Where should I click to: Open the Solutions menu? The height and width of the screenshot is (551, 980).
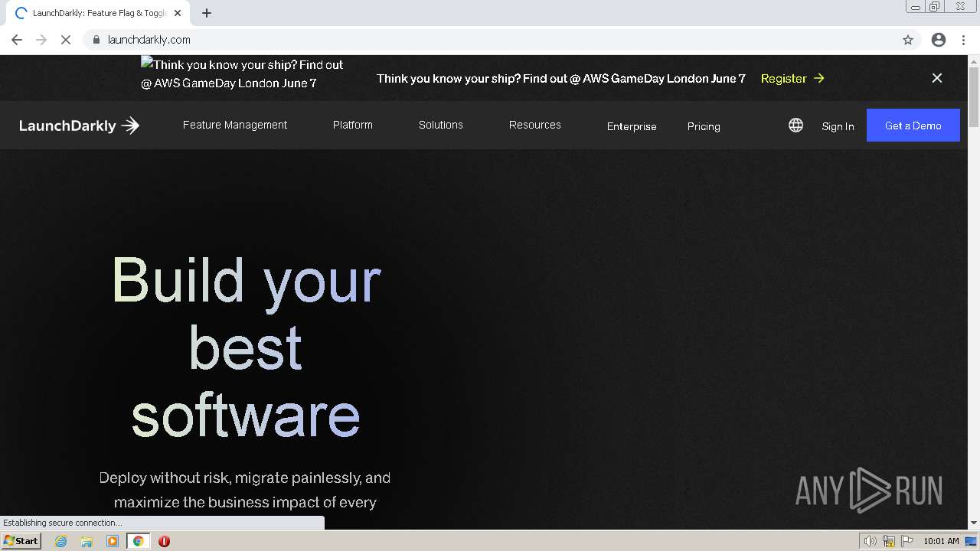(x=441, y=125)
